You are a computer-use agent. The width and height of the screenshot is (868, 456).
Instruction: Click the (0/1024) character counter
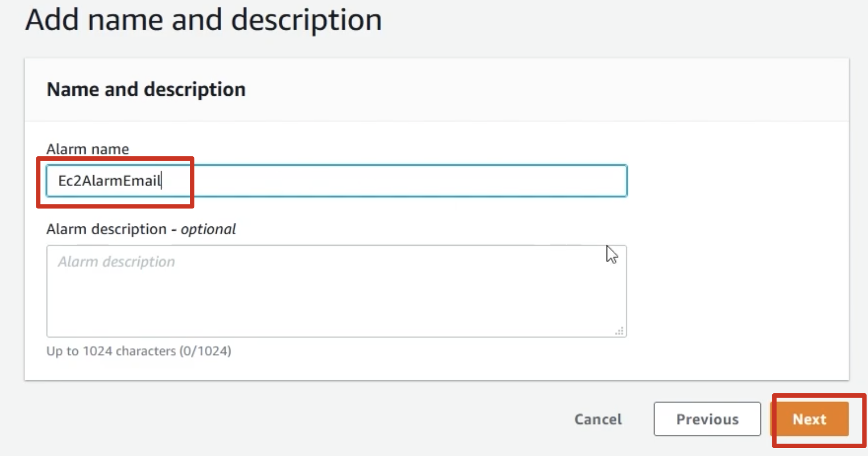pos(206,351)
